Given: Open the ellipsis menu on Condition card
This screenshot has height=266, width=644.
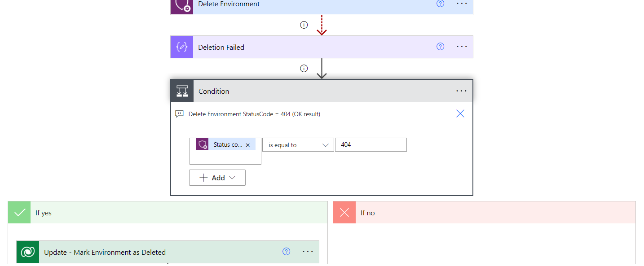Looking at the screenshot, I should (461, 91).
